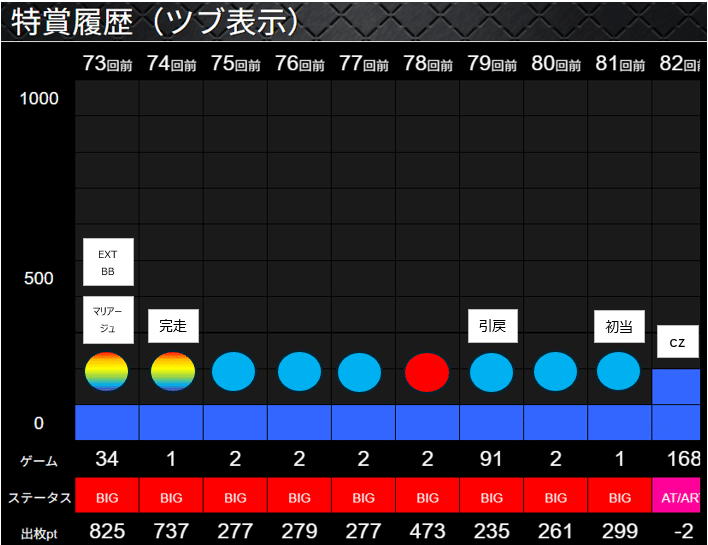
Task: Click the CZ label box
Action: [x=678, y=342]
